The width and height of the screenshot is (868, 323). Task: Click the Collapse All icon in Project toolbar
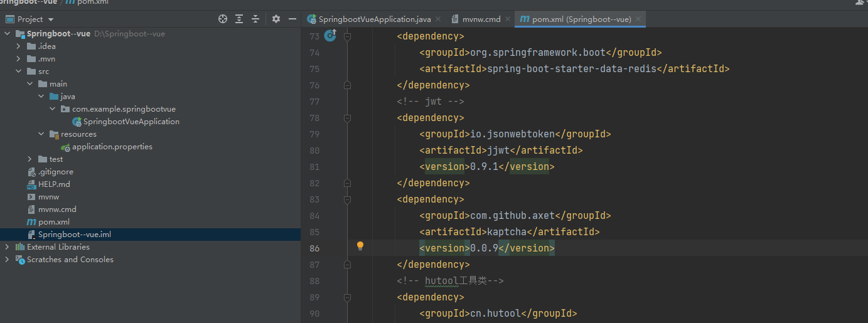[x=255, y=19]
